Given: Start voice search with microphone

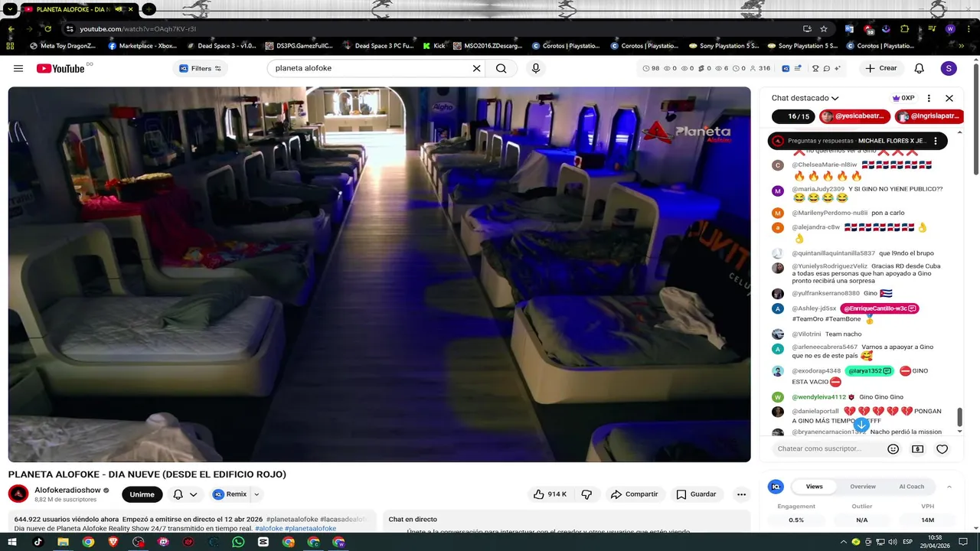Looking at the screenshot, I should [536, 68].
